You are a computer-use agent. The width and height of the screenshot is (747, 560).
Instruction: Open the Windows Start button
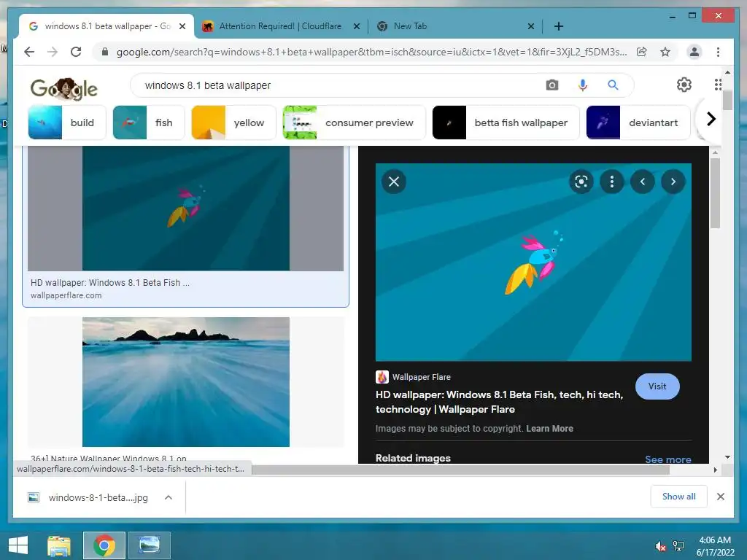tap(18, 545)
